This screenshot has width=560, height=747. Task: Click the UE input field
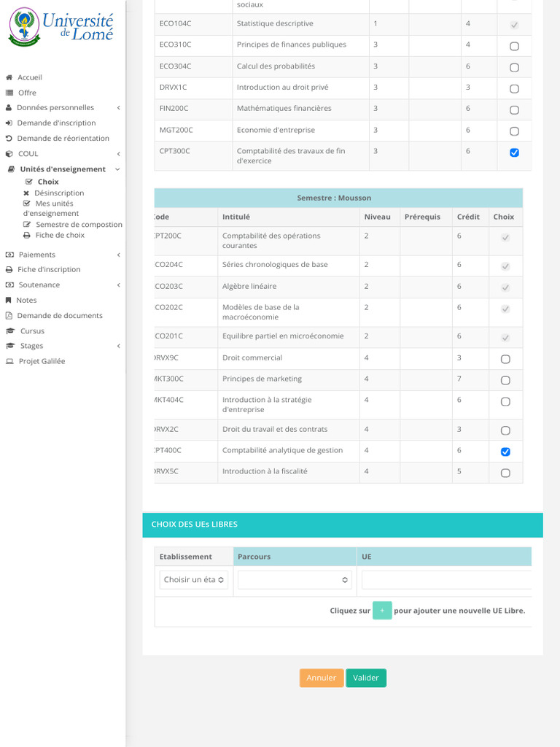446,580
